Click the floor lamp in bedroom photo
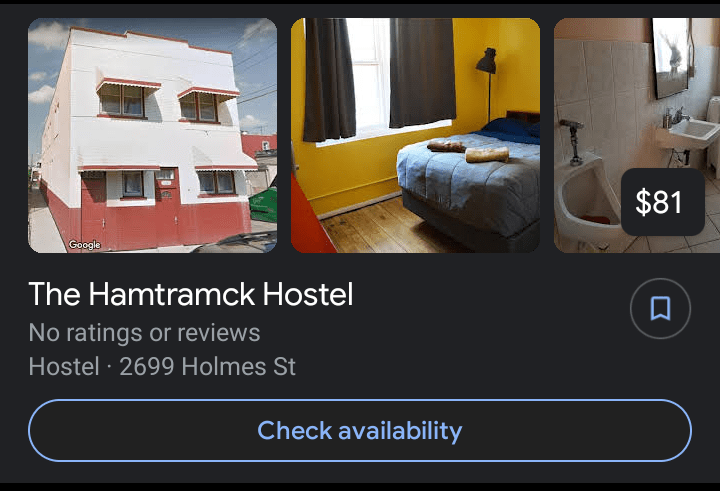Image resolution: width=720 pixels, height=491 pixels. click(x=487, y=83)
